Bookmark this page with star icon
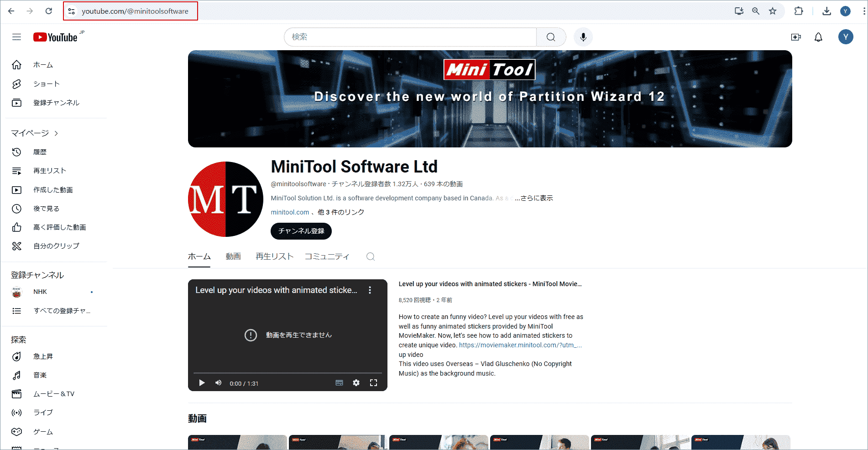Screen dimensions: 868x450 [x=773, y=11]
